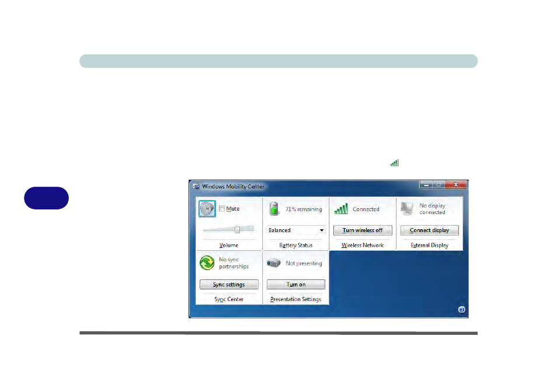The image size is (557, 392).
Task: Click the "Presentation Settings" tile label
Action: click(295, 299)
